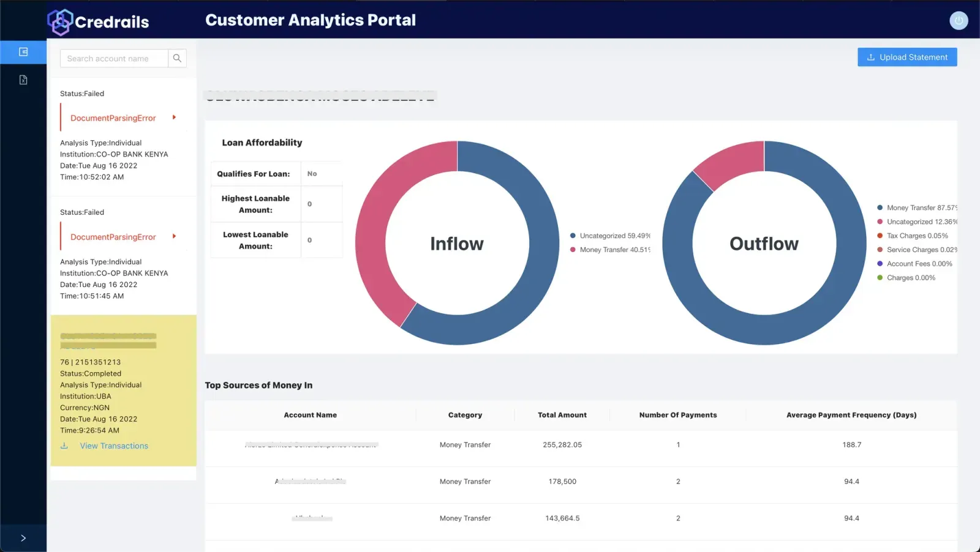The width and height of the screenshot is (980, 552).
Task: Focus the Search account name field
Action: click(114, 58)
